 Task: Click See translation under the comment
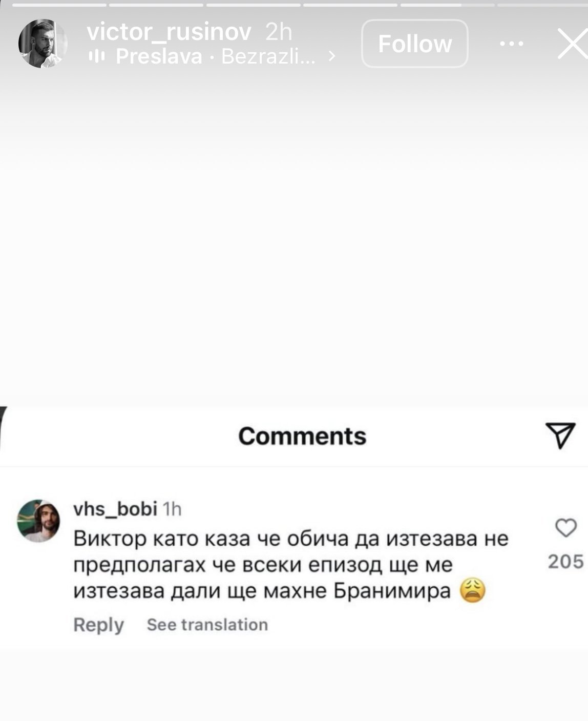click(207, 625)
